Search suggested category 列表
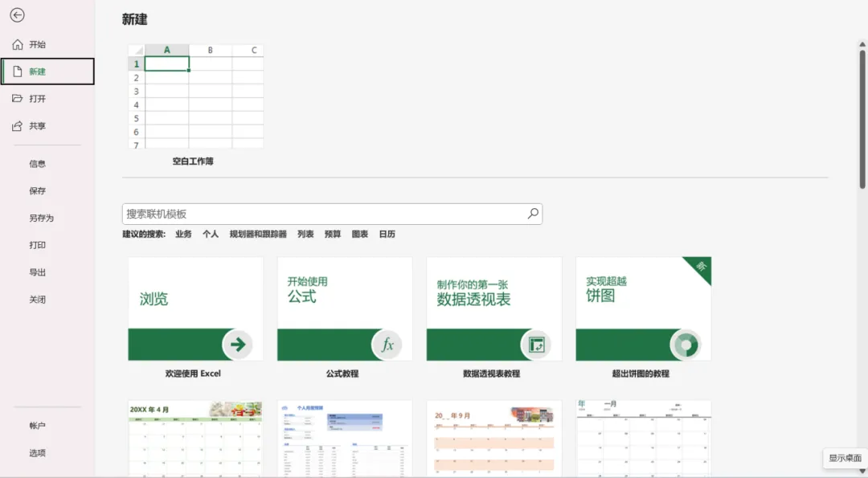 (x=305, y=234)
